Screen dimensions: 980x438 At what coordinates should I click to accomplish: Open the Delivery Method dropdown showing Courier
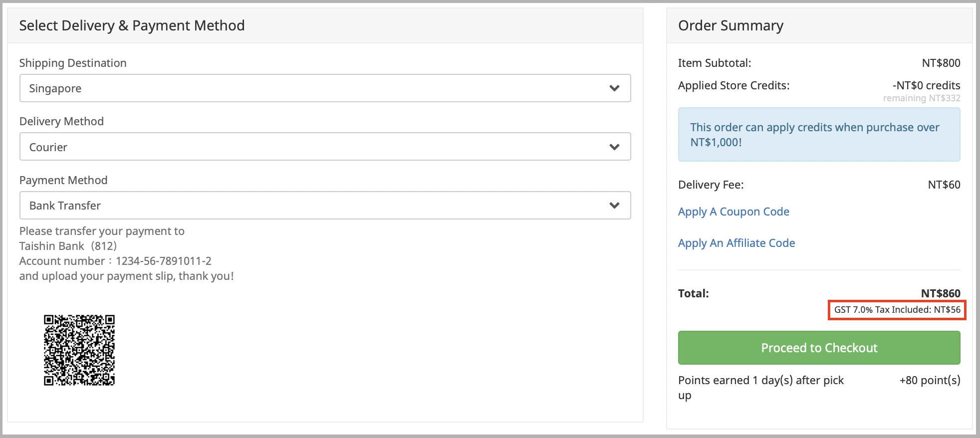click(x=325, y=147)
